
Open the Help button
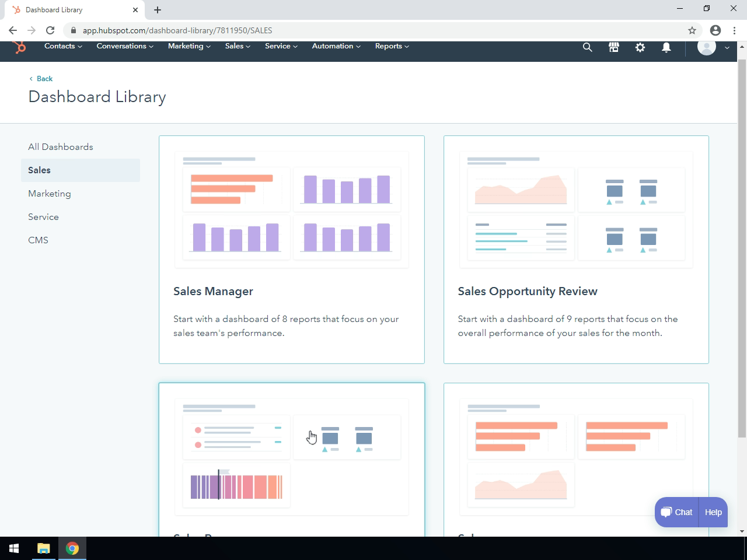[x=713, y=512]
